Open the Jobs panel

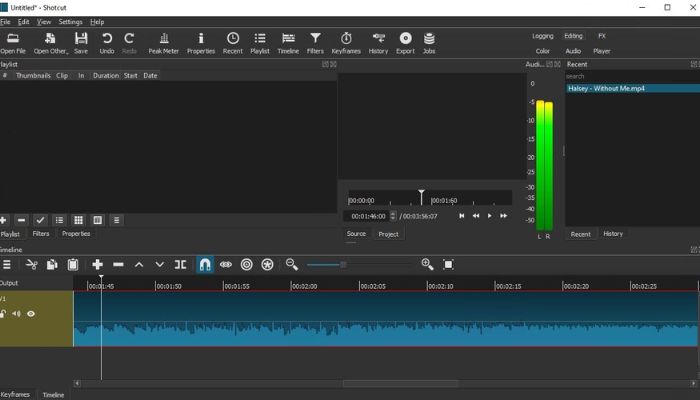[x=429, y=43]
